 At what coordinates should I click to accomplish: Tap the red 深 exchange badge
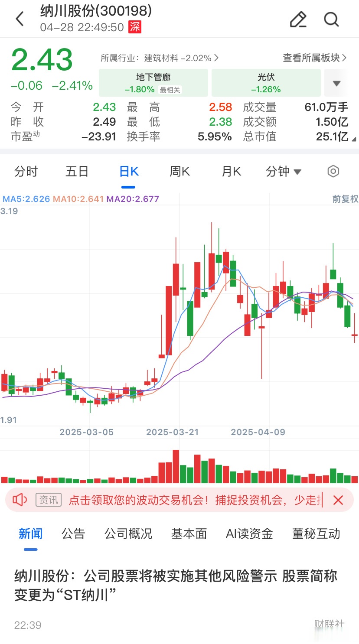coord(135,27)
